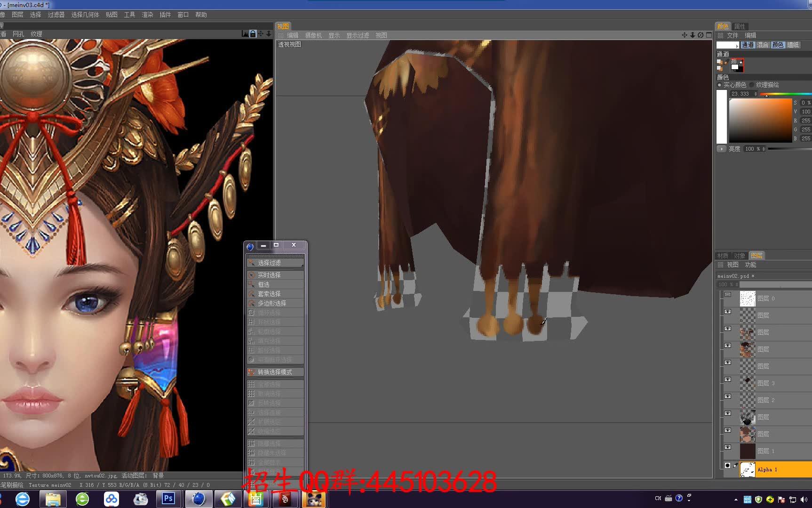Click the lower channel layers icon

[720, 69]
